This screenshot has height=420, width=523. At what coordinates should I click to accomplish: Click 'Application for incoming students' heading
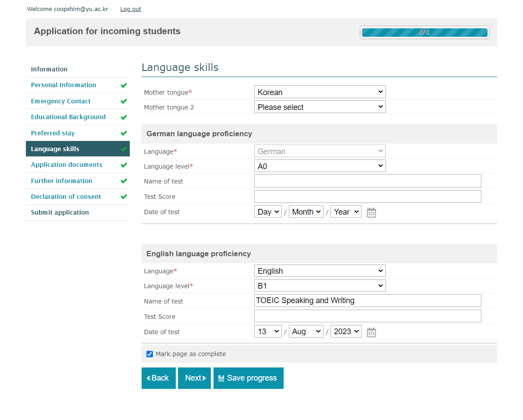[107, 31]
